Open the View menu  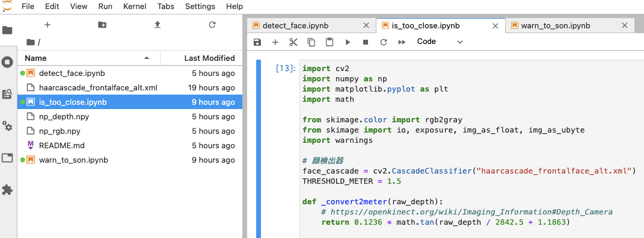78,6
